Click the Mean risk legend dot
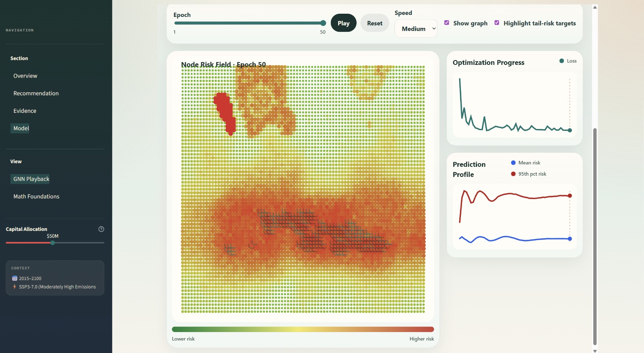This screenshot has height=353, width=644. 513,163
